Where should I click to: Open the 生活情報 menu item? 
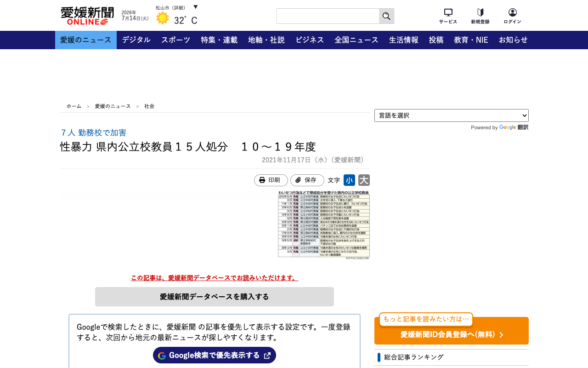click(x=404, y=40)
